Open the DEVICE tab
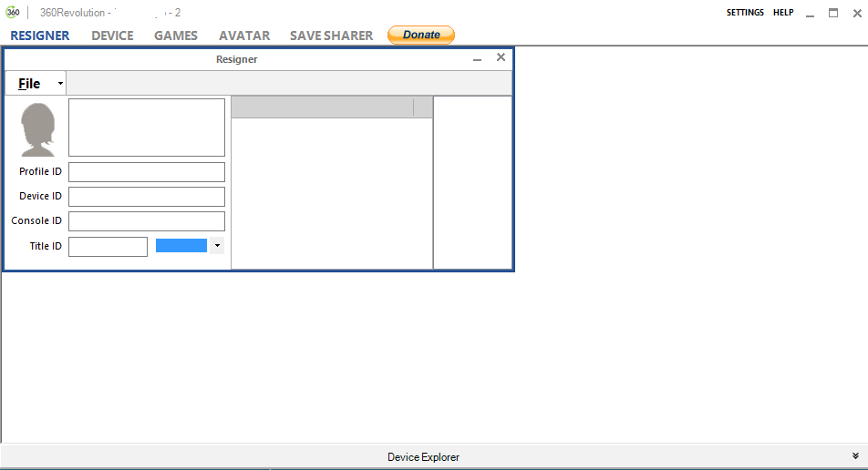Viewport: 868px width, 470px height. click(x=112, y=36)
